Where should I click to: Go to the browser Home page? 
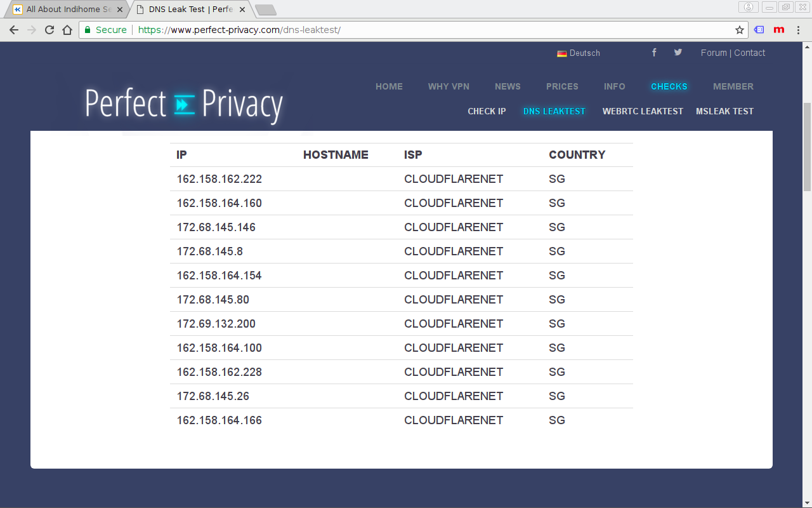point(67,30)
